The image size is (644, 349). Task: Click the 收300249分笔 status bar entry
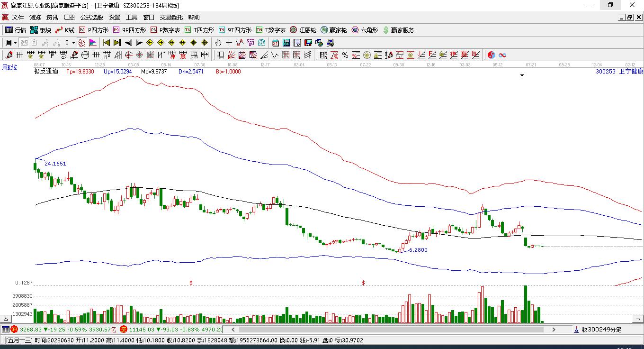[x=601, y=330]
